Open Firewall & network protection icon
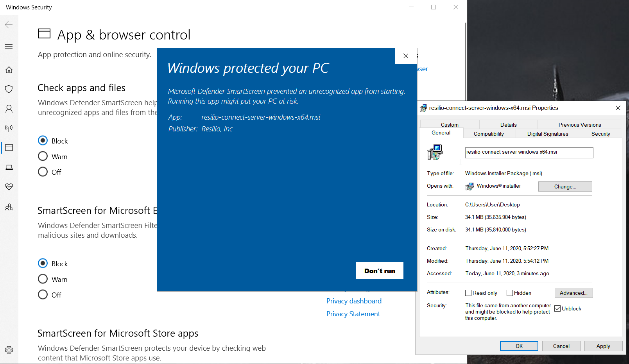 pos(9,128)
